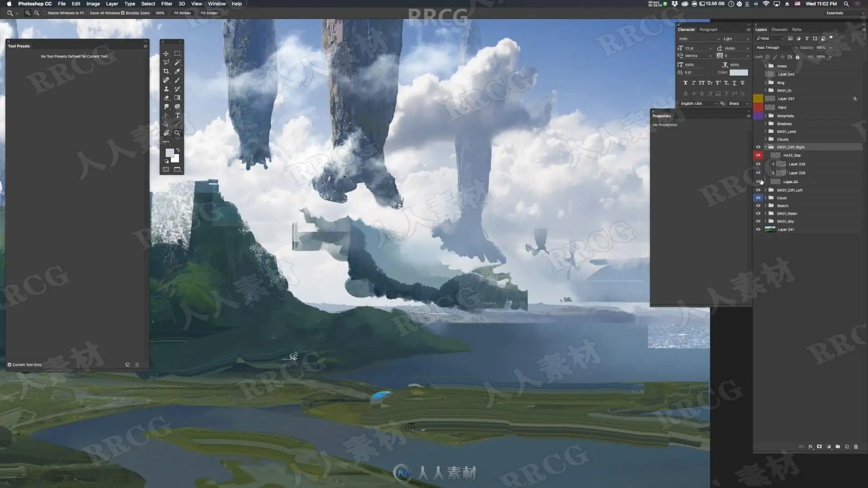Select the Polygonal Lasso tool

[166, 62]
